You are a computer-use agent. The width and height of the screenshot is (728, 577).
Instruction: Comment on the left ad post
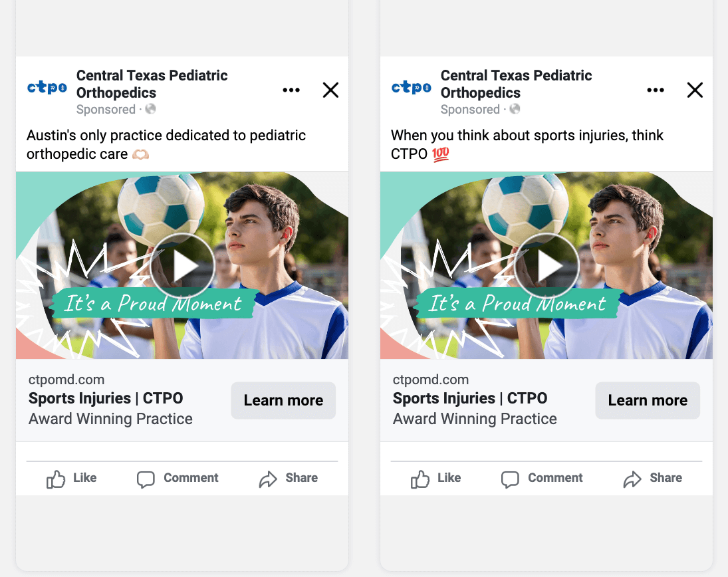click(178, 479)
